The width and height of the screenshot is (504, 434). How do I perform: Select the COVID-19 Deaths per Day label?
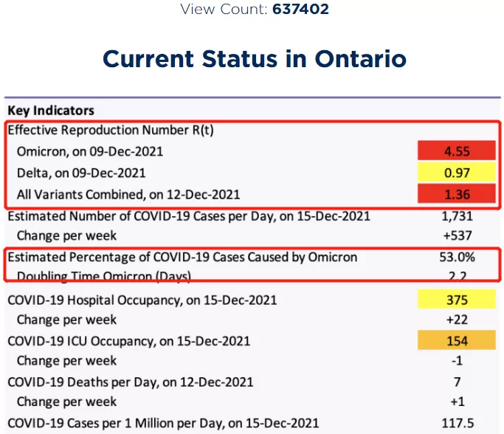point(131,382)
